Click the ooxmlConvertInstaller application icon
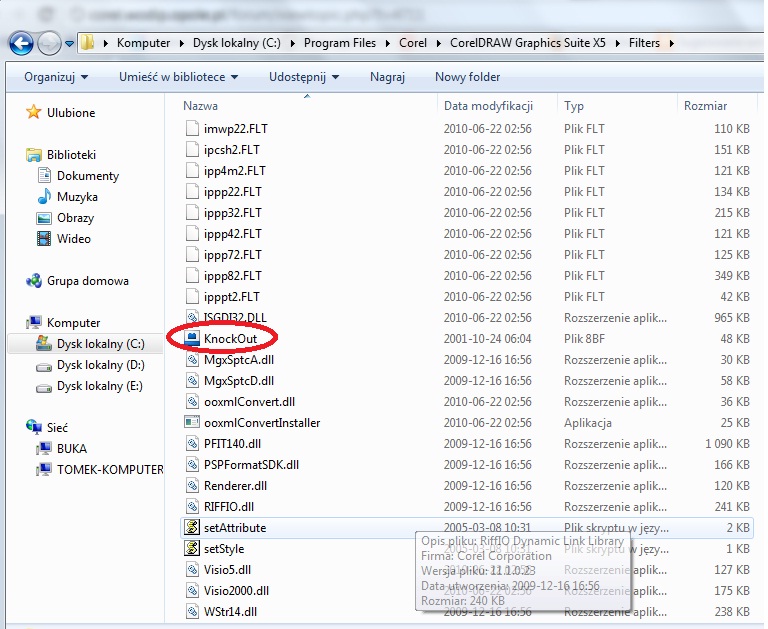Viewport: 768px width, 629px height. pos(194,422)
